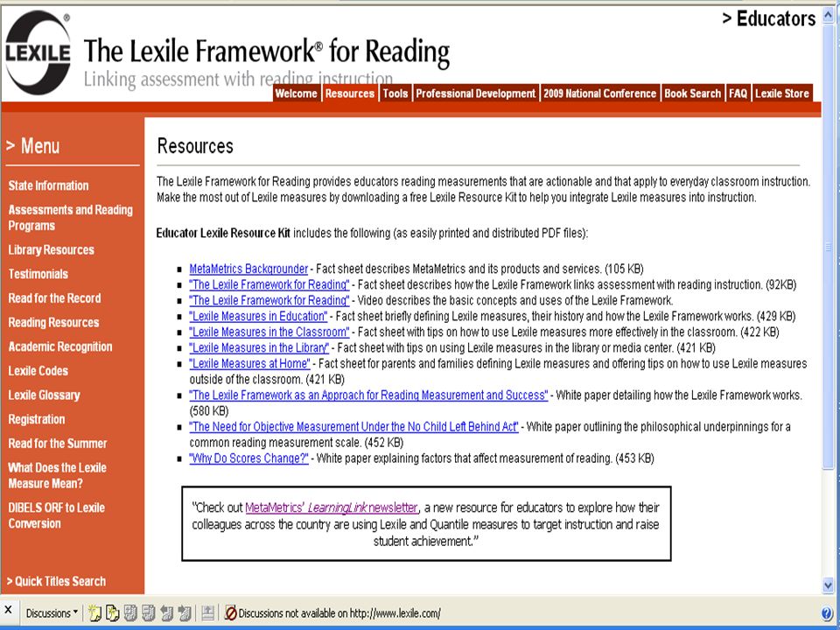The width and height of the screenshot is (840, 630).
Task: Open What Does the Lexile Measure Mean?
Action: click(58, 475)
